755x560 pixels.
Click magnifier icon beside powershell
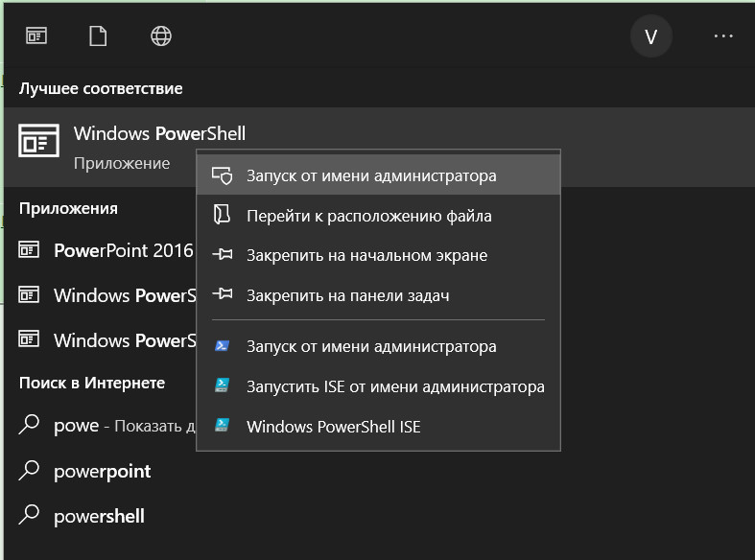point(29,515)
